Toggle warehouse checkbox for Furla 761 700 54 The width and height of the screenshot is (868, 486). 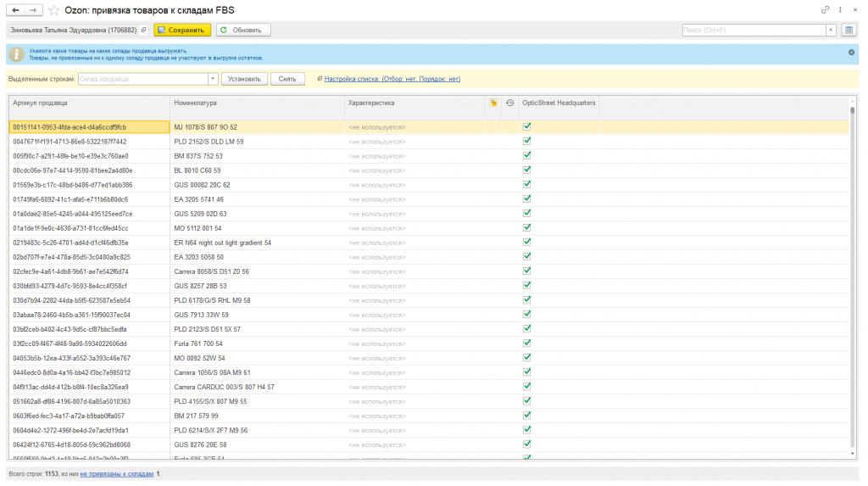(527, 343)
